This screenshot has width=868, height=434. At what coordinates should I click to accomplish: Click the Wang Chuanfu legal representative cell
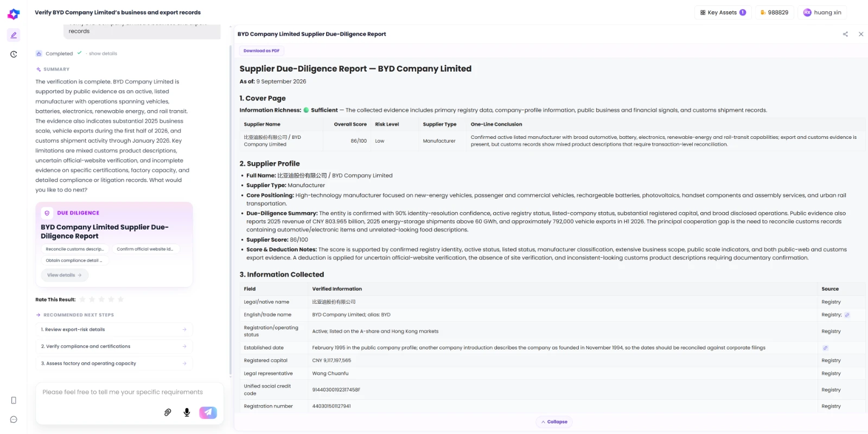click(564, 374)
